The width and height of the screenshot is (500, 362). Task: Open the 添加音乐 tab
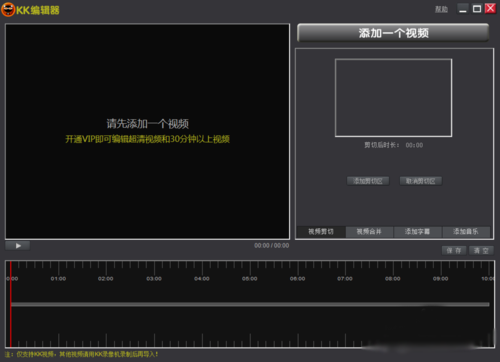click(x=466, y=232)
